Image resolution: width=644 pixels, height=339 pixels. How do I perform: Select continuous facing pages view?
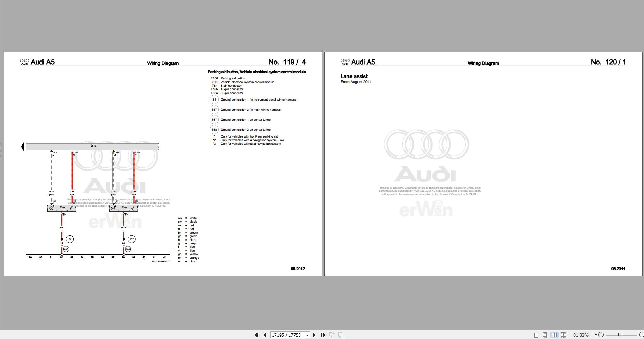pos(563,335)
